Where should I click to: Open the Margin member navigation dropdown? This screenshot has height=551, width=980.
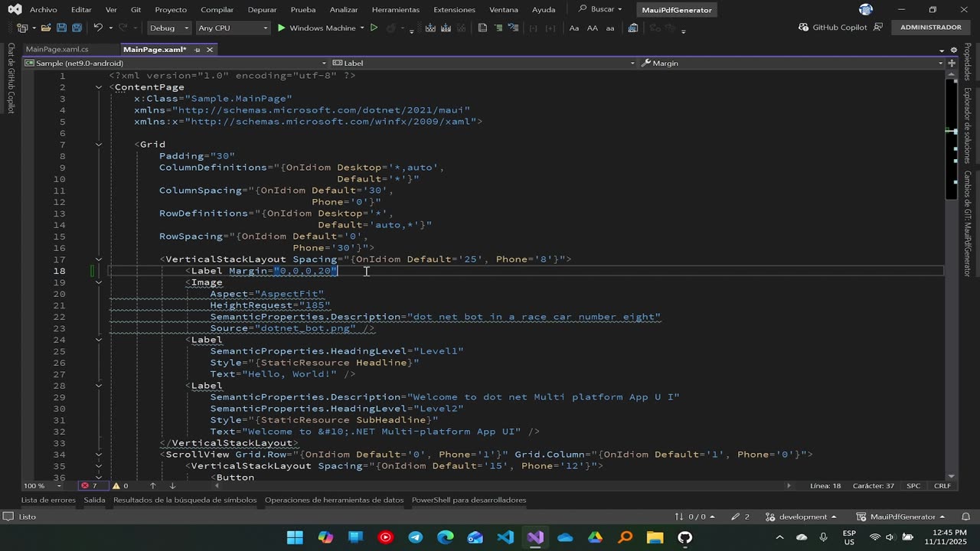[792, 63]
